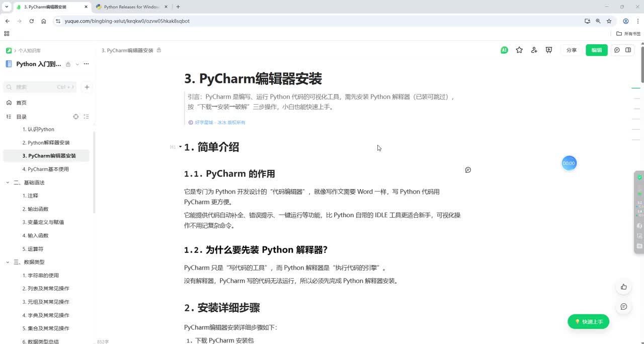The width and height of the screenshot is (644, 344).
Task: Click the floating comment bubble button
Action: (624, 307)
